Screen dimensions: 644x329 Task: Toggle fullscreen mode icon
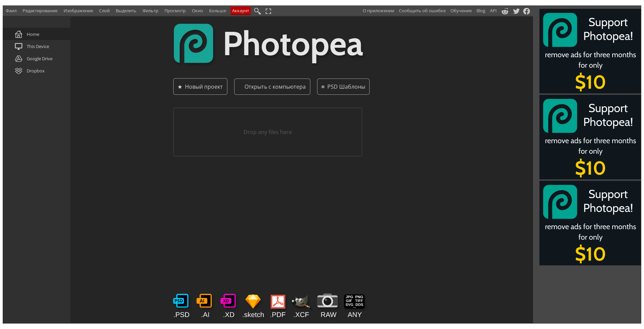(268, 11)
